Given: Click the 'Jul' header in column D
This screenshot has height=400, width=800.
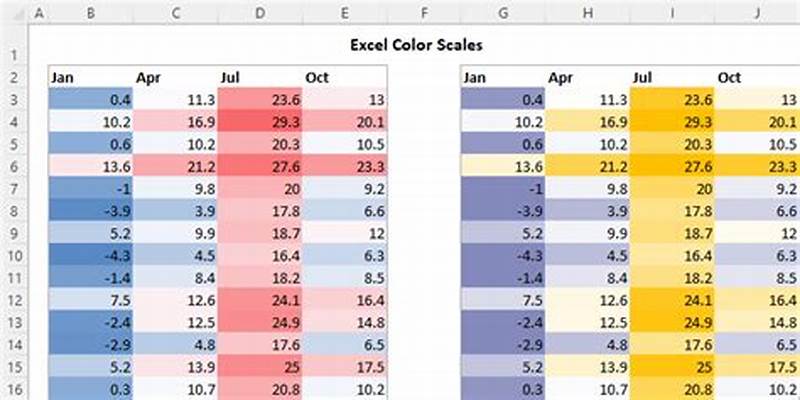Looking at the screenshot, I should (260, 77).
